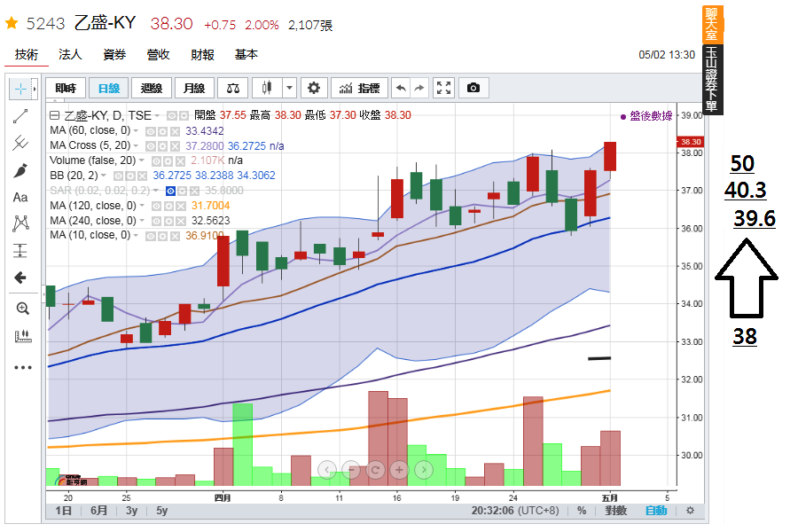Show the hidden SAR indicator
The height and width of the screenshot is (532, 798).
point(171,191)
